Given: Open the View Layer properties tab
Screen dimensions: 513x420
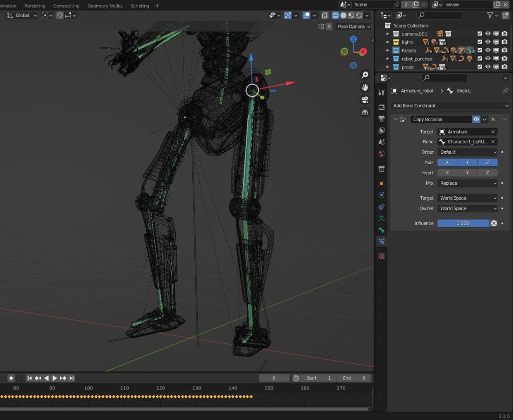Looking at the screenshot, I should click(x=381, y=131).
